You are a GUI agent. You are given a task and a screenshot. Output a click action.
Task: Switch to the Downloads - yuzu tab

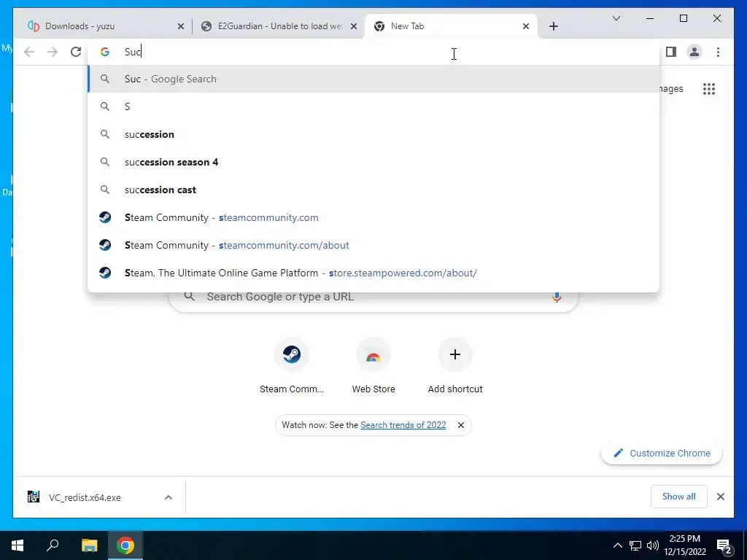point(101,26)
